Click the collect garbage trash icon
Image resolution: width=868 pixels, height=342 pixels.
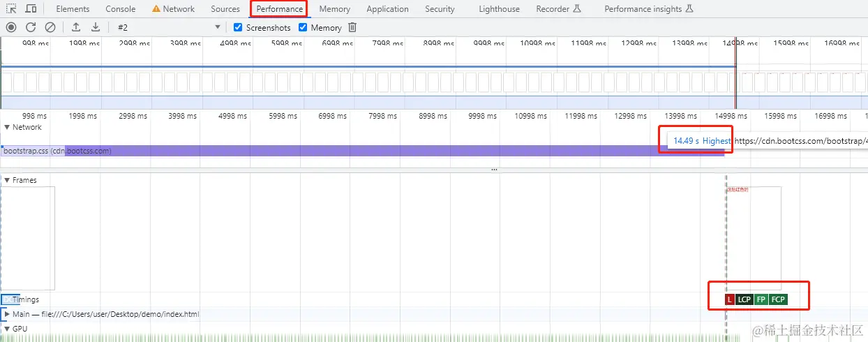352,27
